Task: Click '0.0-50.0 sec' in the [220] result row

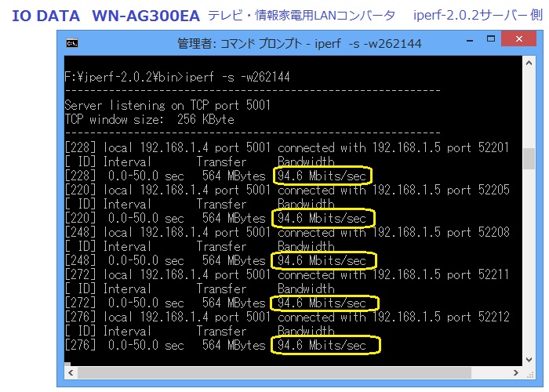Action: 146,218
